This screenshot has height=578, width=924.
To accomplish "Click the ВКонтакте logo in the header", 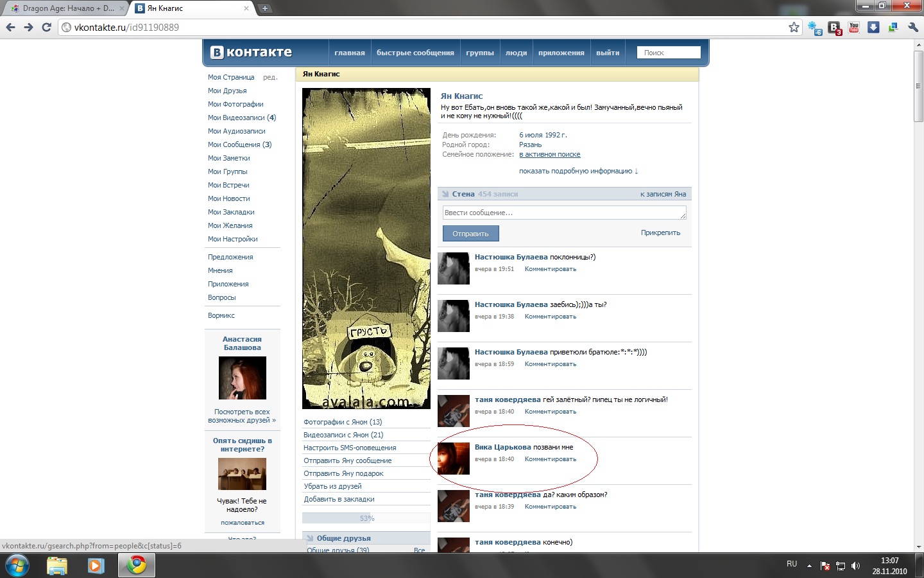I will pyautogui.click(x=251, y=53).
